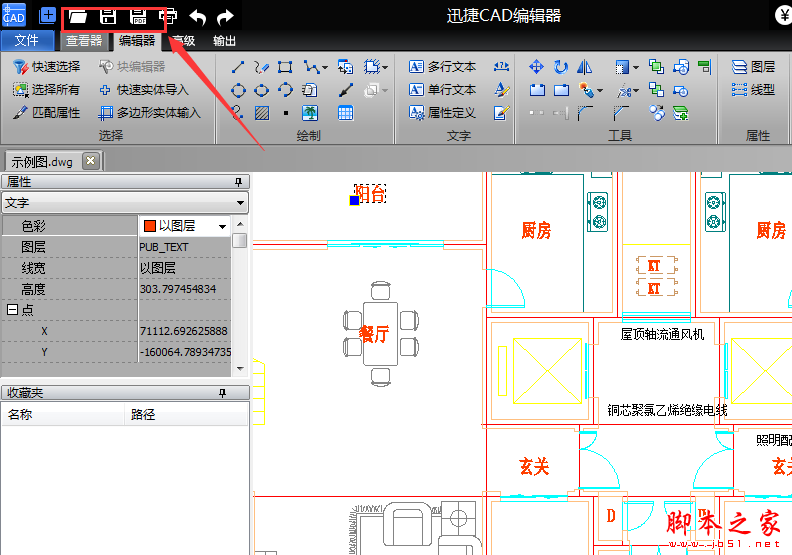This screenshot has width=792, height=555.
Task: Insert a table using grid icon
Action: [x=345, y=113]
